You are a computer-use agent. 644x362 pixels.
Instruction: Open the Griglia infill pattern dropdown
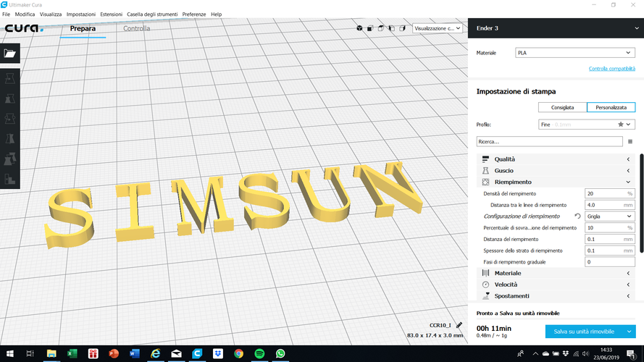tap(609, 216)
